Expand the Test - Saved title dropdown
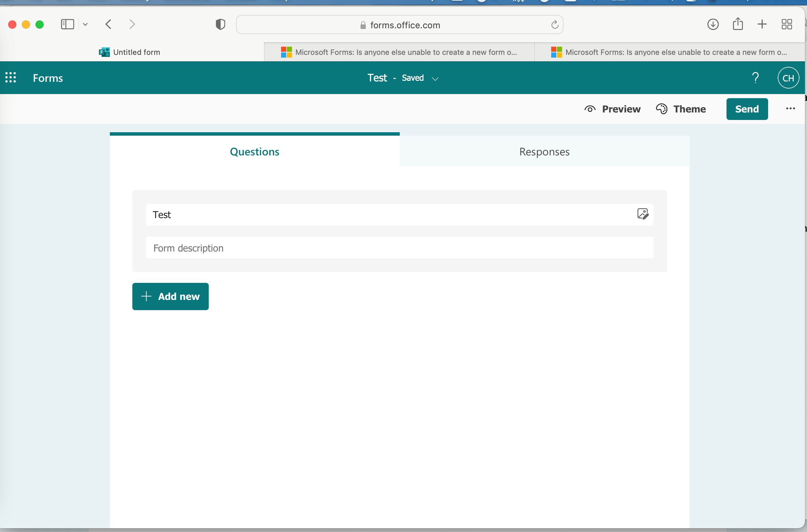Image resolution: width=807 pixels, height=532 pixels. [x=435, y=79]
